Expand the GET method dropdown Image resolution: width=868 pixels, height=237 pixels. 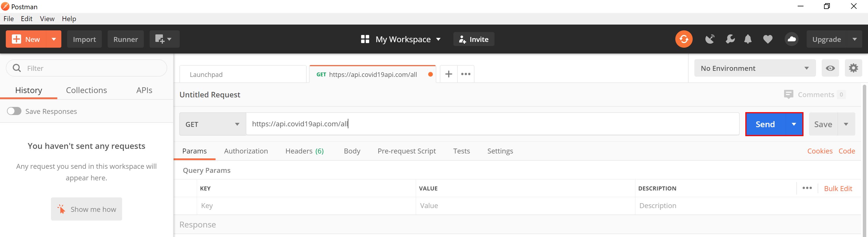click(x=213, y=124)
